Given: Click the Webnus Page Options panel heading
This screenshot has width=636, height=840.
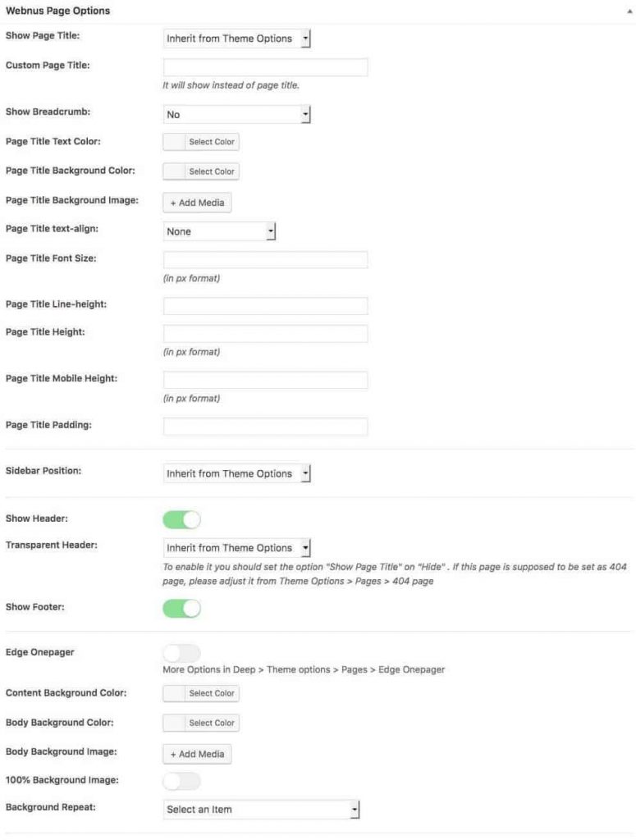Looking at the screenshot, I should pyautogui.click(x=58, y=11).
